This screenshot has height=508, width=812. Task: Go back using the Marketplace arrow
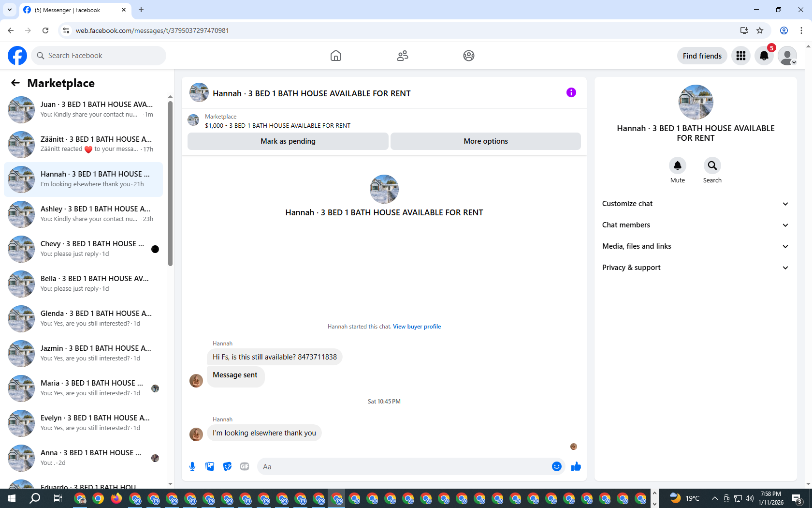(15, 83)
